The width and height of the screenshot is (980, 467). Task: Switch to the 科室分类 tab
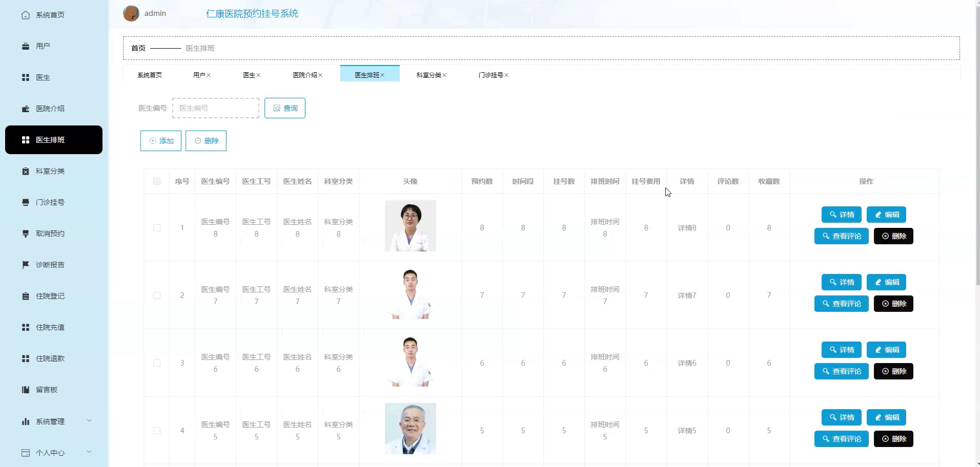coord(430,75)
